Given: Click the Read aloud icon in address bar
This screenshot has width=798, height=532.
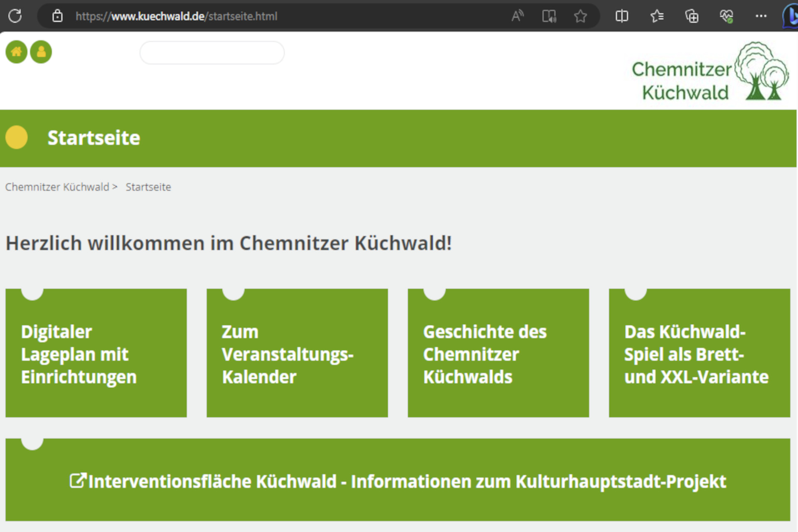Looking at the screenshot, I should pos(517,16).
